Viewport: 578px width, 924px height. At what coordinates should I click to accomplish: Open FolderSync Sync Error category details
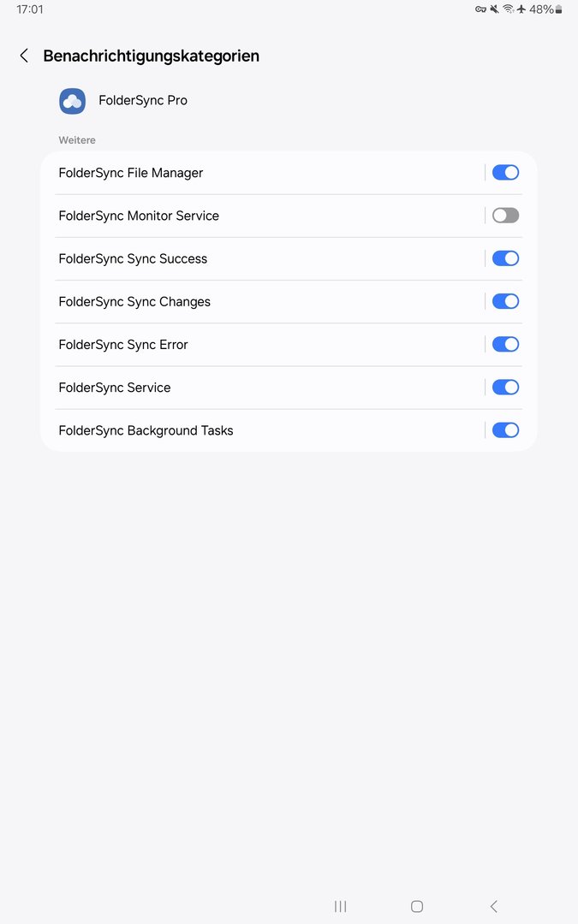[x=123, y=345]
